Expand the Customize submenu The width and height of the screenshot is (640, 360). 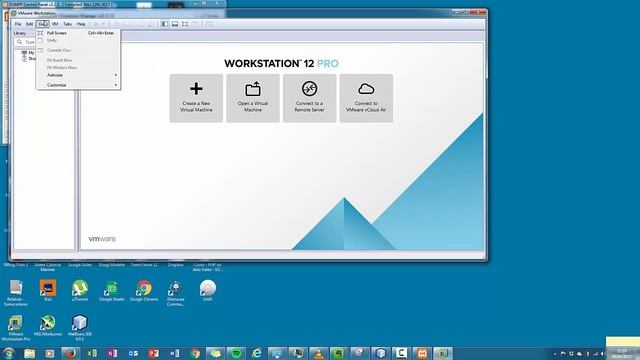78,85
